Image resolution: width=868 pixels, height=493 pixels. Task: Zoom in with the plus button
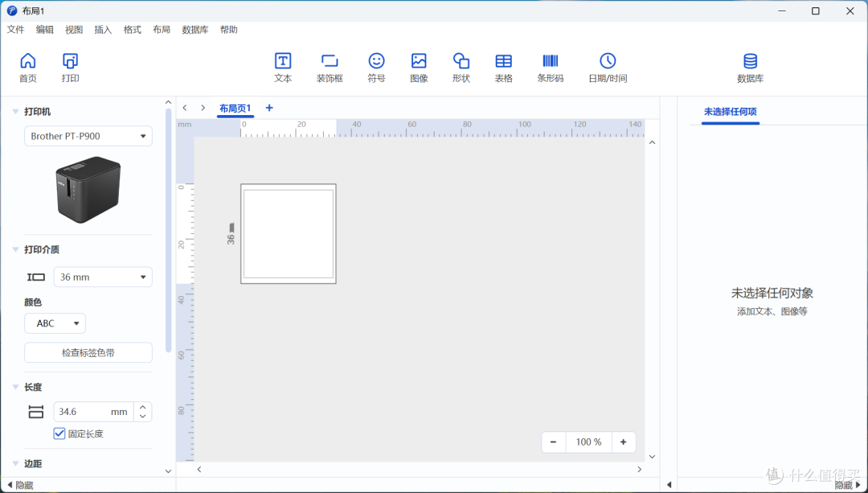pyautogui.click(x=624, y=442)
